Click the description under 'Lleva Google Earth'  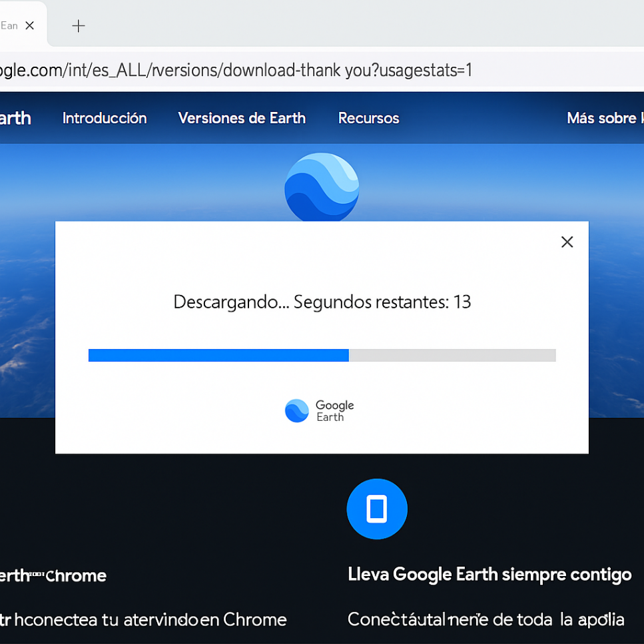click(x=486, y=619)
